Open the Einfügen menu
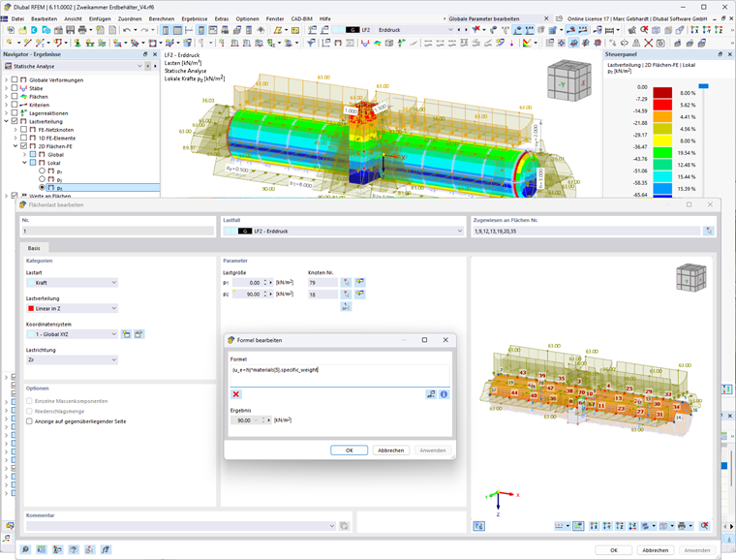Screen dimensions: 736x560 [x=100, y=18]
